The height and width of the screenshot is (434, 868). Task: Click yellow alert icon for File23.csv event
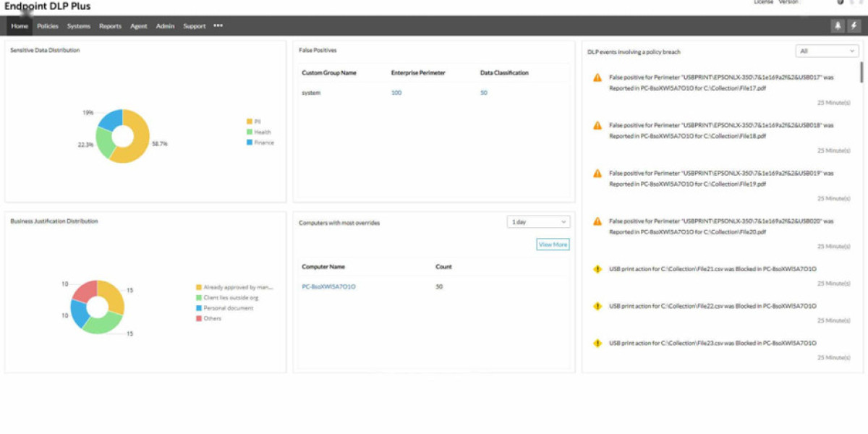tap(597, 343)
